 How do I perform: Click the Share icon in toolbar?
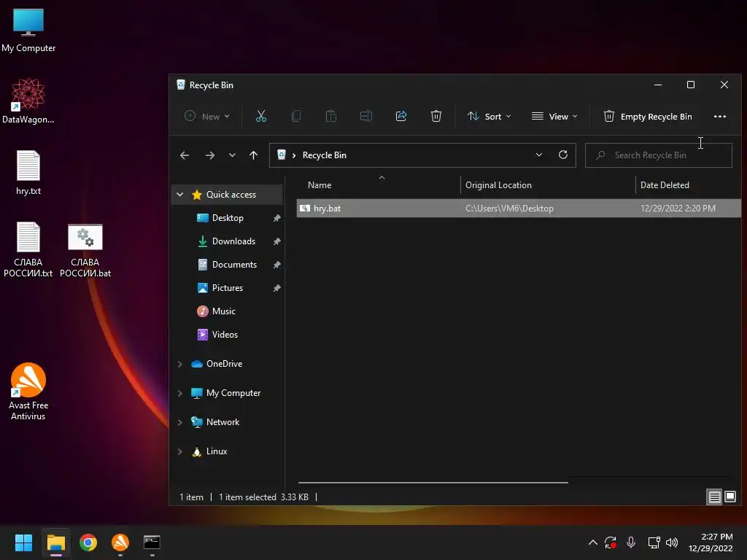401,116
